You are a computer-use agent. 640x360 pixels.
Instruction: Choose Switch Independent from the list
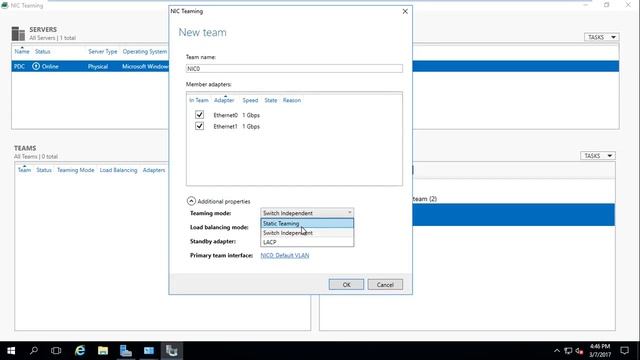click(307, 233)
